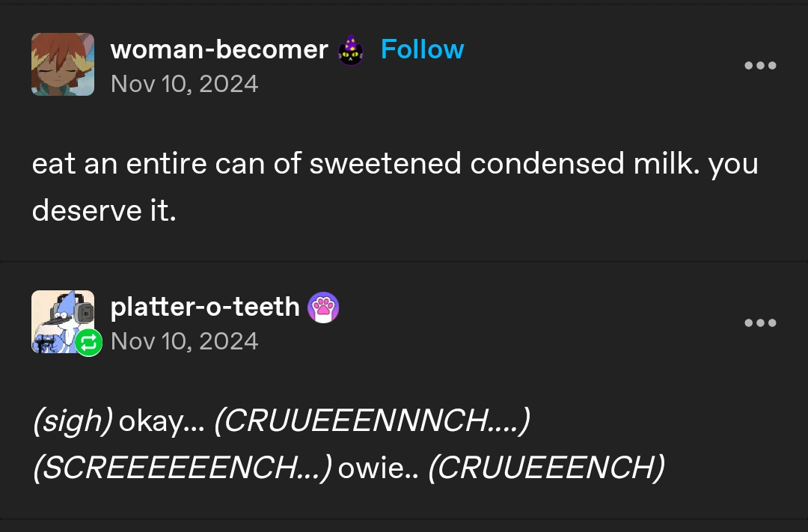Open the Nov 10, 2024 timestamp on the original post
Screen dimensions: 808x532
coord(184,84)
